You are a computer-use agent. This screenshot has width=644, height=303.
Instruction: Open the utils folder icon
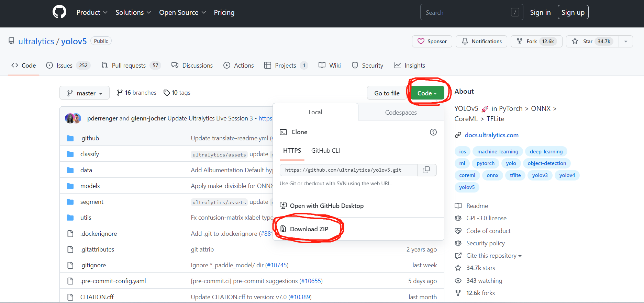click(70, 218)
